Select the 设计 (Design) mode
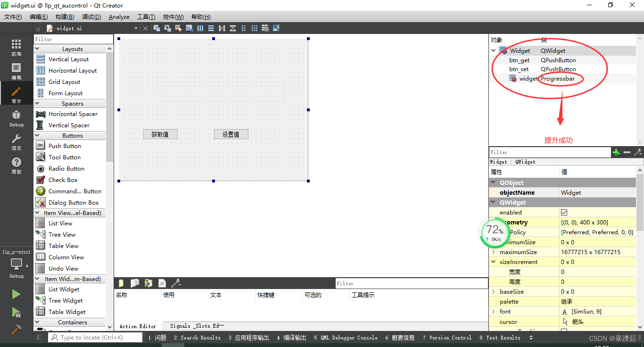 tap(16, 94)
